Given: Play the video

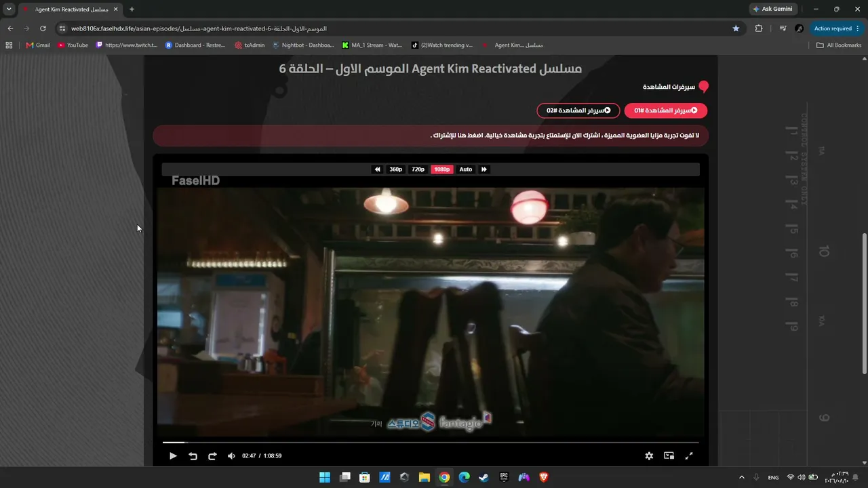Looking at the screenshot, I should click(173, 456).
